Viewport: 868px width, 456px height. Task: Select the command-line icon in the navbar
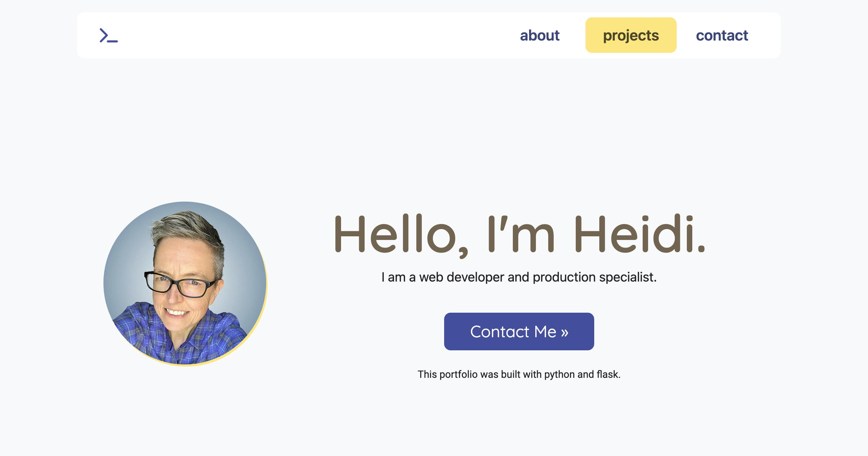[108, 35]
